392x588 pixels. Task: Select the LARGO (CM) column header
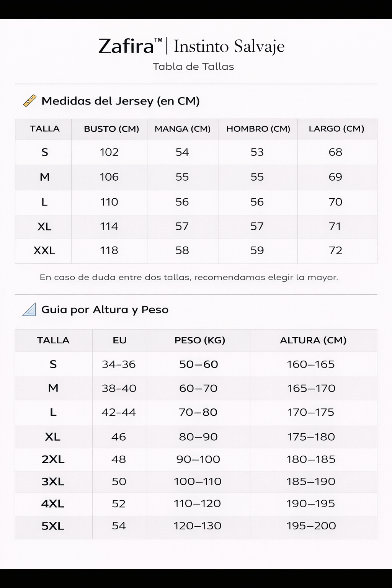336,129
